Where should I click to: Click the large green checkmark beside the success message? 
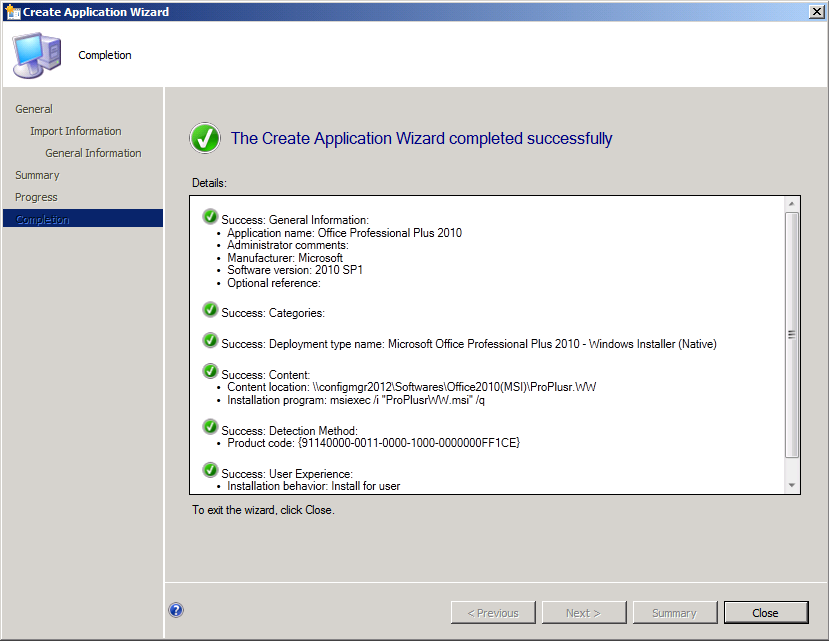pos(205,138)
